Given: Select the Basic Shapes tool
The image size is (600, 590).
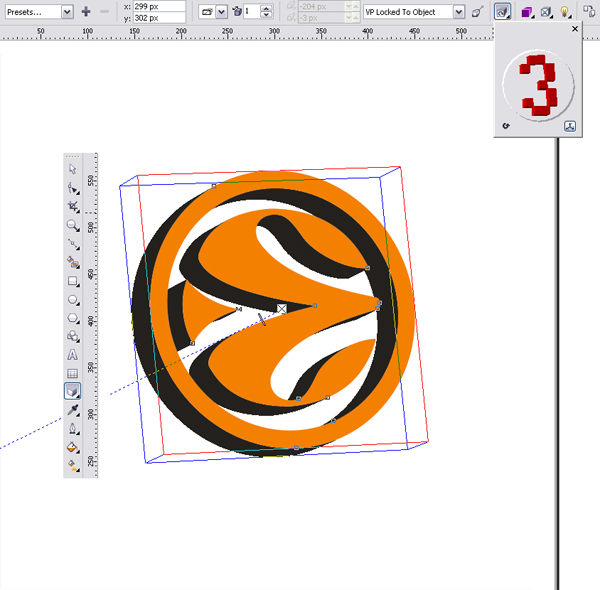Looking at the screenshot, I should pyautogui.click(x=72, y=337).
